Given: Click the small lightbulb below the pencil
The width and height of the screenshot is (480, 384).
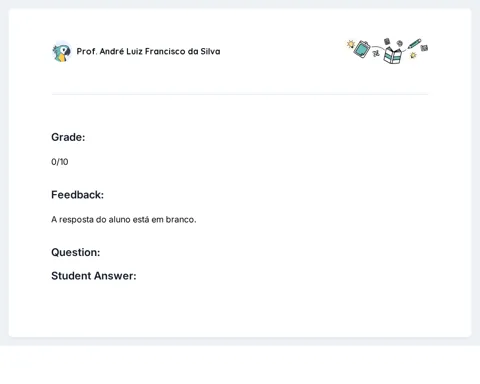Looking at the screenshot, I should tap(413, 55).
